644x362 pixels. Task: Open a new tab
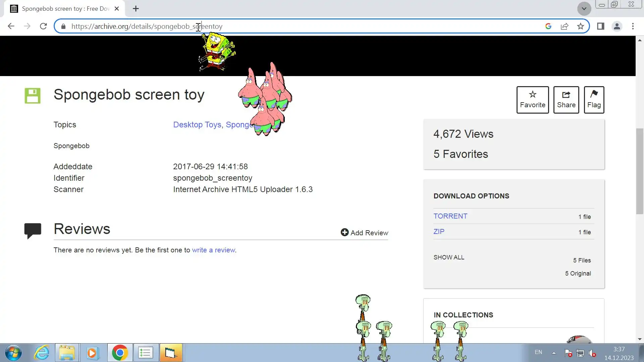tap(136, 9)
